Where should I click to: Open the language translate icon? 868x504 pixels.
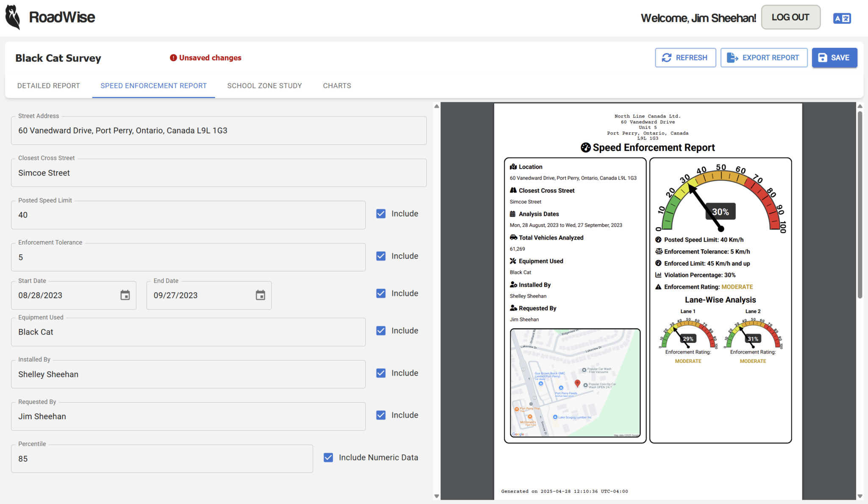(842, 18)
